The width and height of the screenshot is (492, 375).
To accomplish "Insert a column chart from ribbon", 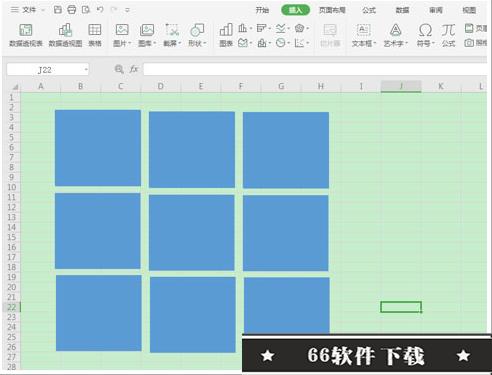I will tap(244, 28).
